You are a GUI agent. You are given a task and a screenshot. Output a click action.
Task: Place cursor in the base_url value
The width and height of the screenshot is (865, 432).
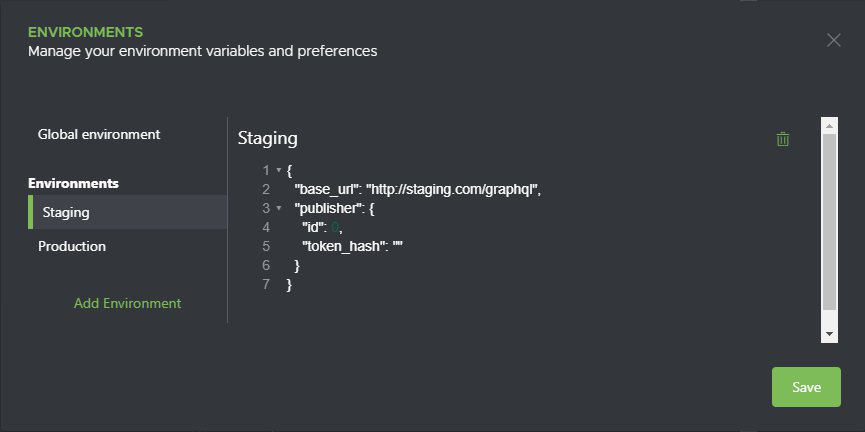click(452, 190)
